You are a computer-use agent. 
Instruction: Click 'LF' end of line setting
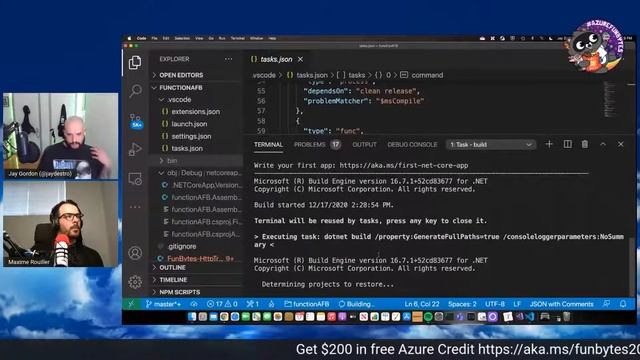(517, 304)
